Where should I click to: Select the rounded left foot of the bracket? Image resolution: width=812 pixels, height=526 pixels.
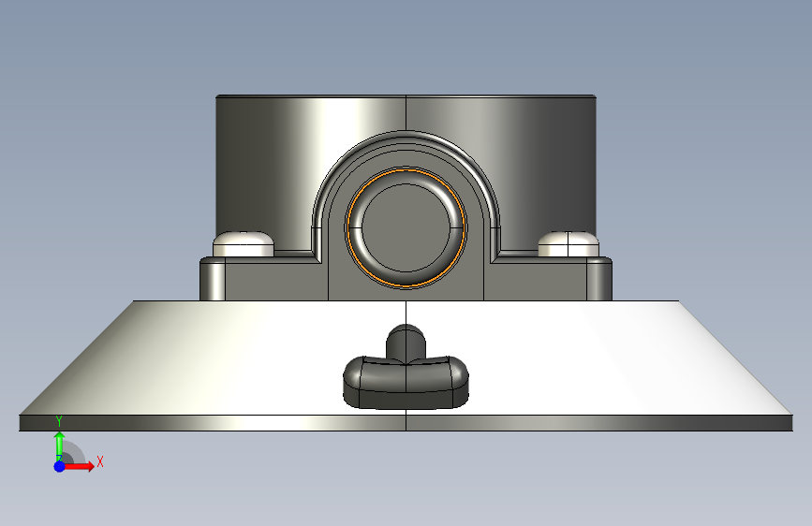(x=213, y=279)
